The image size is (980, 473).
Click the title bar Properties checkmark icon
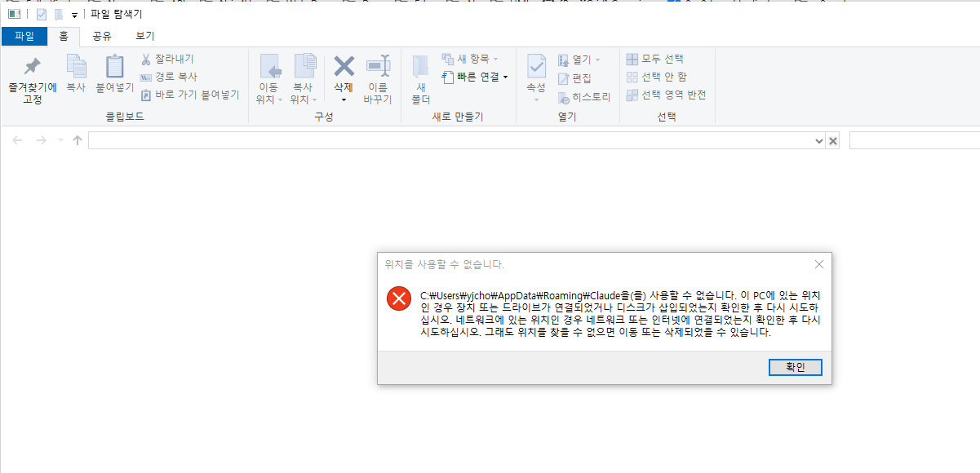[42, 14]
